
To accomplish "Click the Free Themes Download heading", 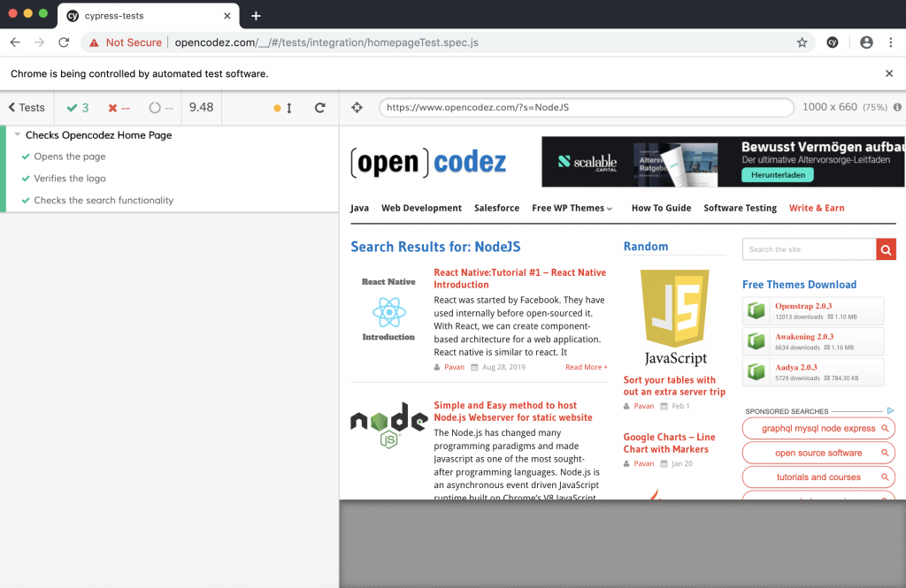I will [799, 285].
